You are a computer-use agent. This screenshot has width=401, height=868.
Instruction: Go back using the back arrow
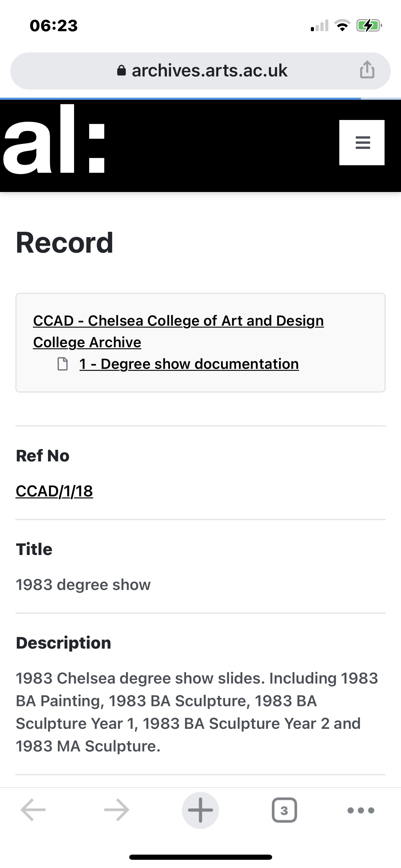[x=33, y=810]
